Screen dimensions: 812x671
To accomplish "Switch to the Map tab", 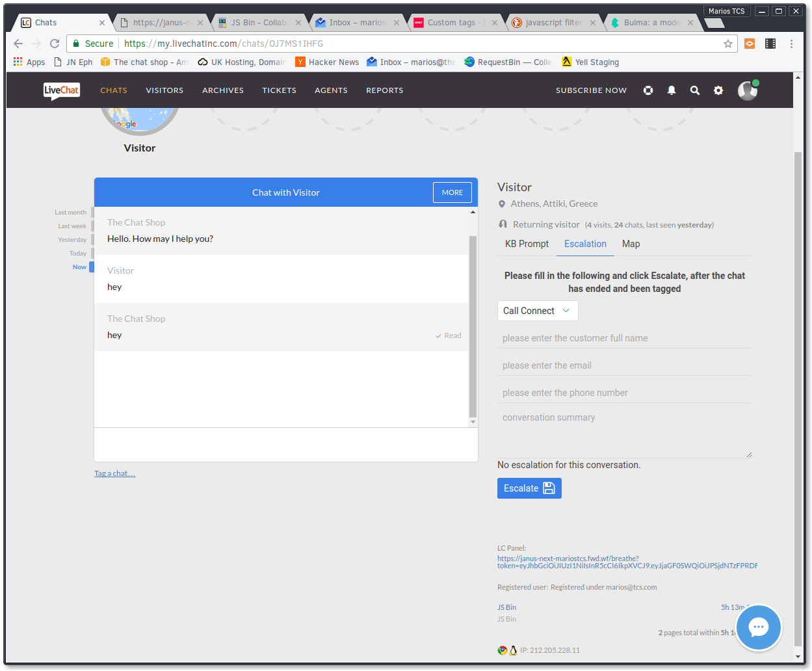I will (x=631, y=244).
